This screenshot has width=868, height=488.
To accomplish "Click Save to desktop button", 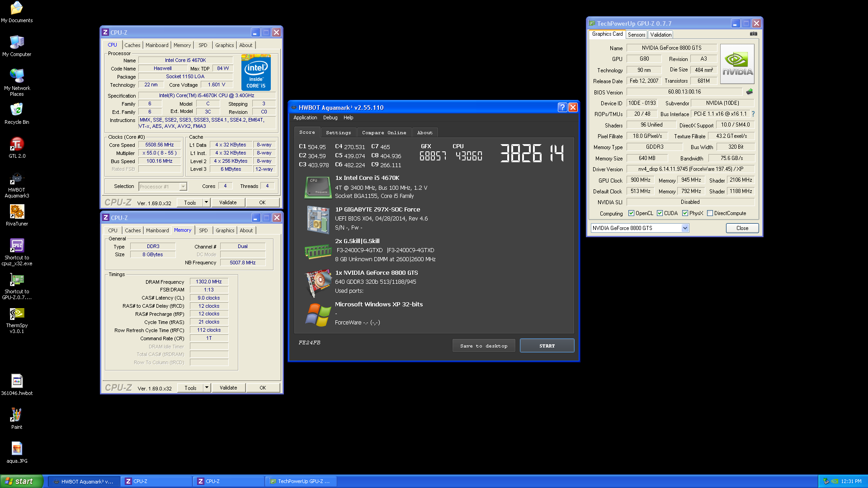I will click(x=484, y=346).
